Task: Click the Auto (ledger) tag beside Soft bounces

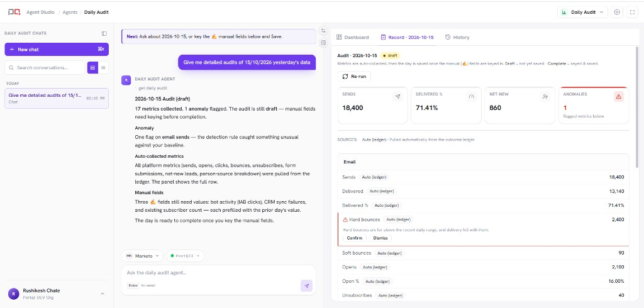Action: [389, 253]
